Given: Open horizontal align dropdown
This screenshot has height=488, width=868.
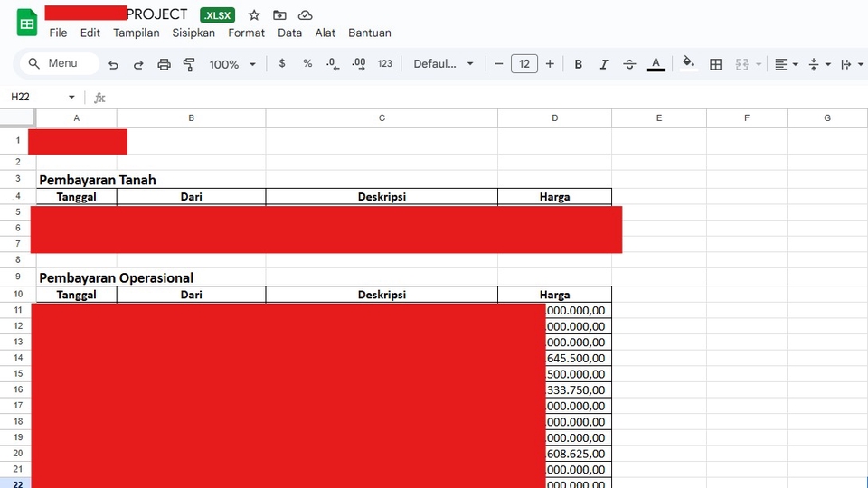Looking at the screenshot, I should click(786, 64).
